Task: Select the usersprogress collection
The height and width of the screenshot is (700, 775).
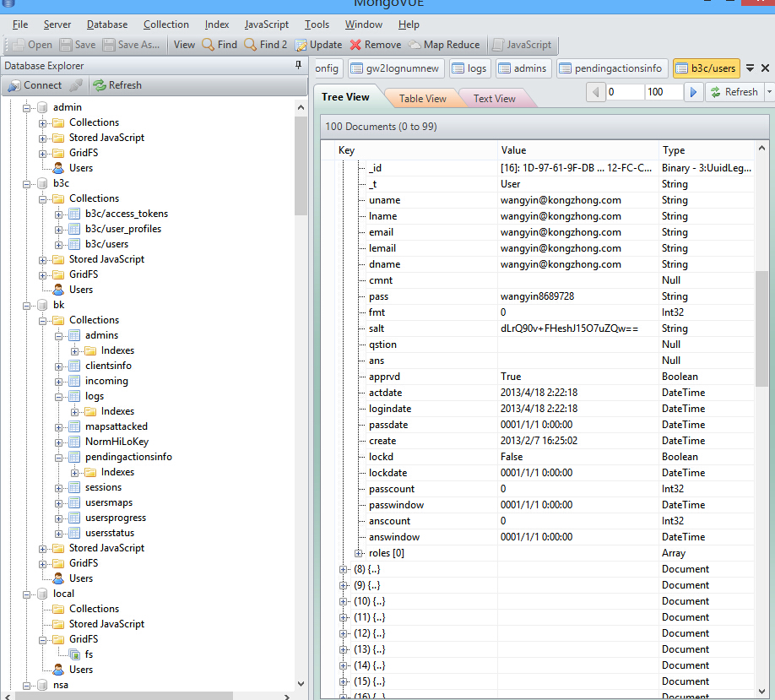Action: tap(115, 518)
